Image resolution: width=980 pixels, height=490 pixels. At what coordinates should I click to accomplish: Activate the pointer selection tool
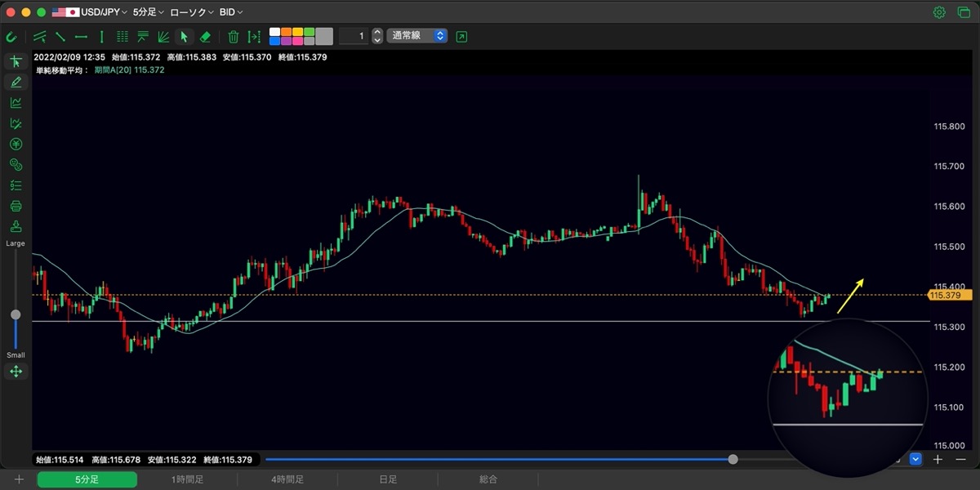pyautogui.click(x=184, y=37)
